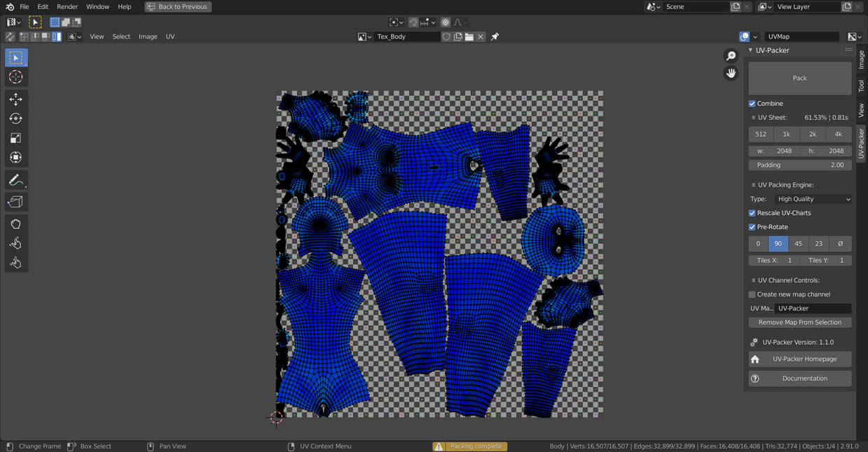Uncheck the Pre-Rotate option

pyautogui.click(x=752, y=227)
